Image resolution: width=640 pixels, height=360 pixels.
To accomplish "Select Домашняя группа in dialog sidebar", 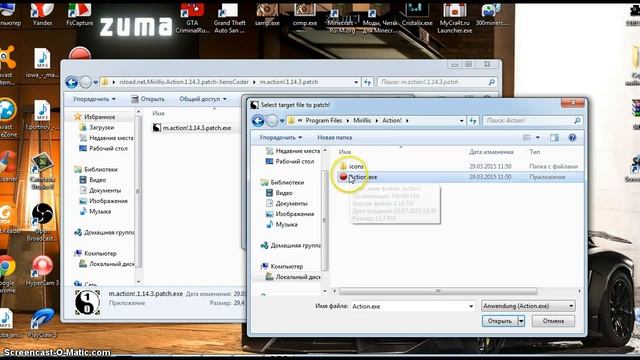I will click(x=291, y=246).
